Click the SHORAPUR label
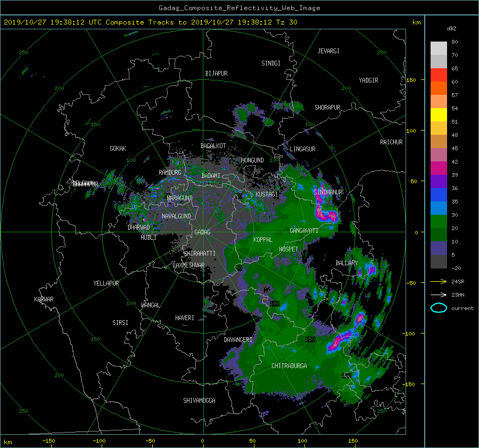 click(x=327, y=107)
